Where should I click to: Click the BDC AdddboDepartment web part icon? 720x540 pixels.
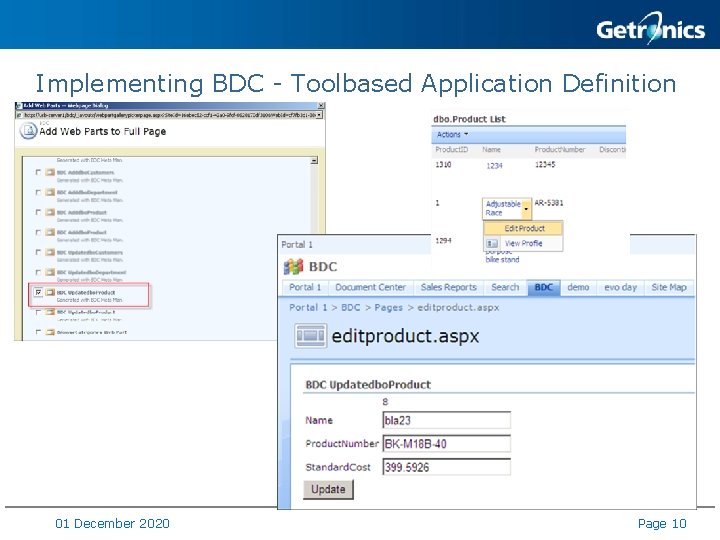(50, 192)
